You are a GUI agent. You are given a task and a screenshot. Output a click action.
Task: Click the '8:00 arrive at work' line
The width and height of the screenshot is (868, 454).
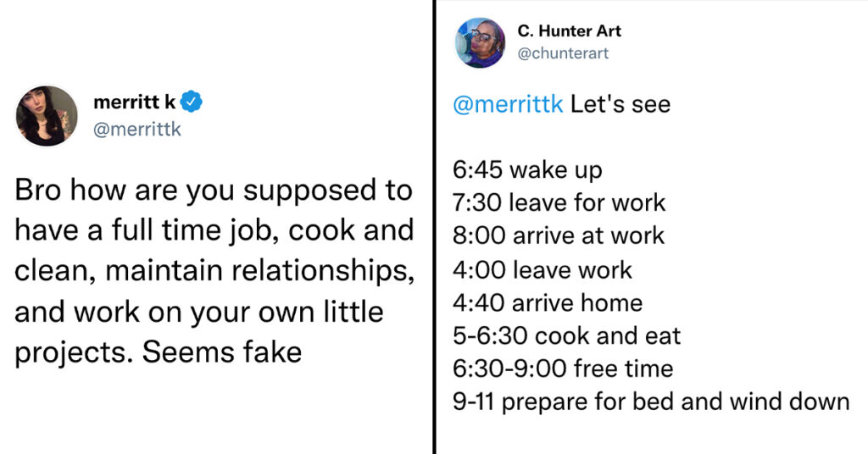tap(559, 235)
